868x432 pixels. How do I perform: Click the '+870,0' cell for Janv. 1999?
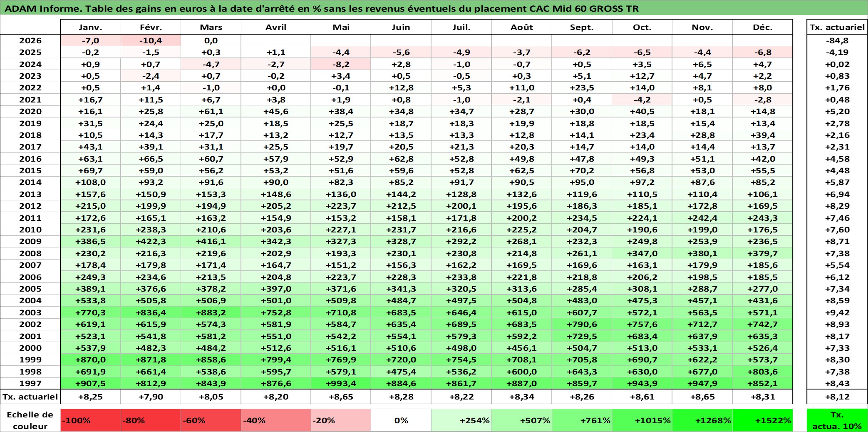91,360
